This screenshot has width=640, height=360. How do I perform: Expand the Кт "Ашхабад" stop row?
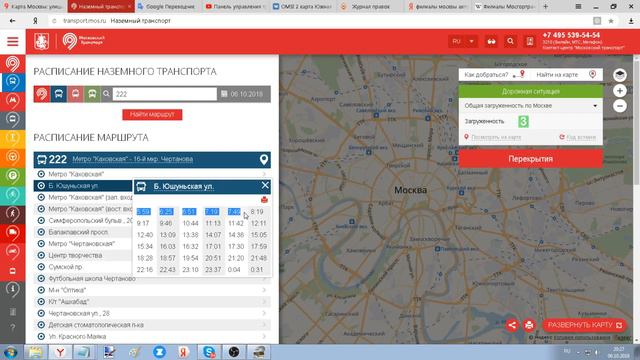tap(151, 302)
